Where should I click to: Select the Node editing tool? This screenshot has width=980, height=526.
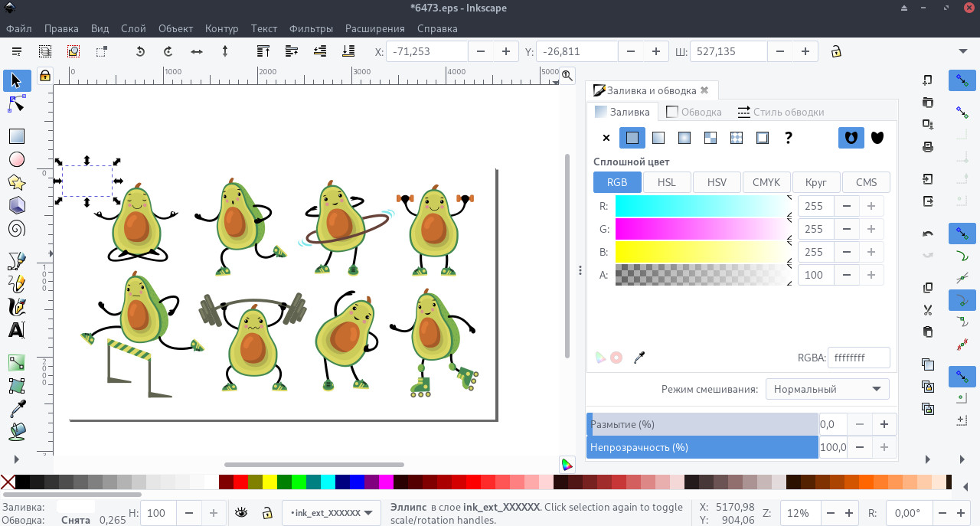16,103
